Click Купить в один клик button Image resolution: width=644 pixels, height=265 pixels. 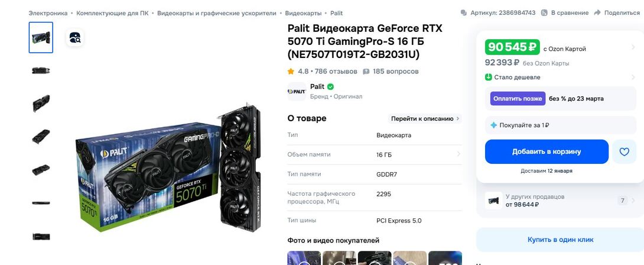(560, 240)
